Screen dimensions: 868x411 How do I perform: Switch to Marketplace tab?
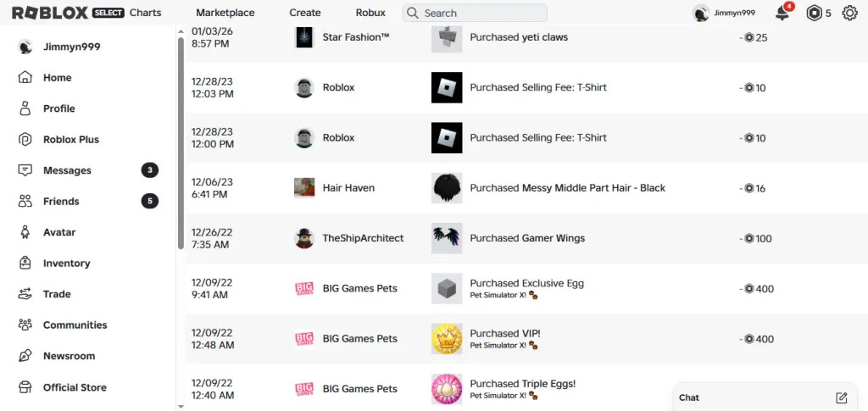pos(225,13)
